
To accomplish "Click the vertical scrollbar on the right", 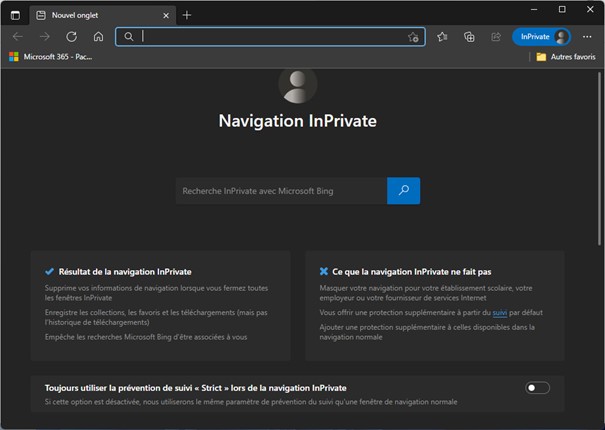I will point(600,240).
